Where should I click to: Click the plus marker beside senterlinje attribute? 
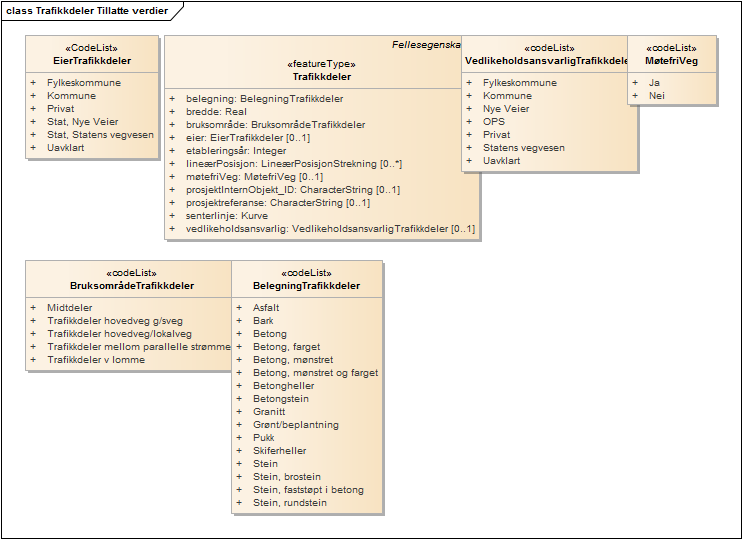(x=171, y=216)
